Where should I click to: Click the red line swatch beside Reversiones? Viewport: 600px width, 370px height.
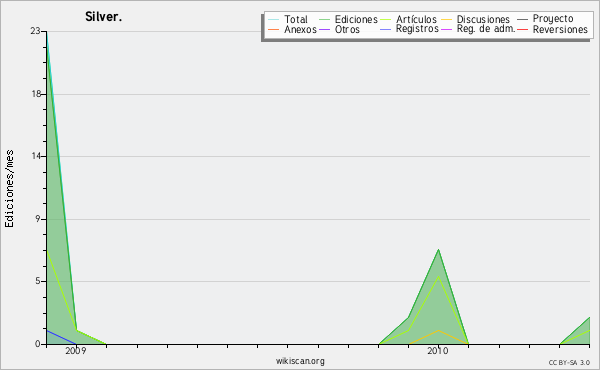pos(523,29)
